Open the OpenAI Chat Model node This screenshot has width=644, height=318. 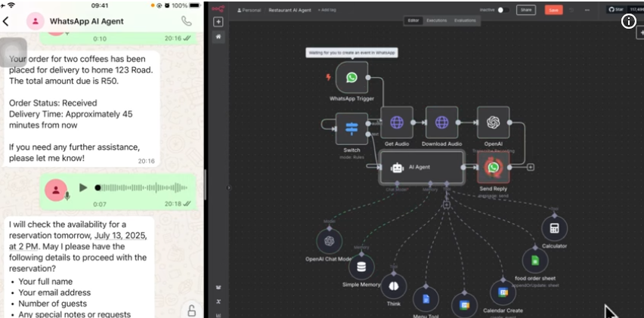click(329, 241)
